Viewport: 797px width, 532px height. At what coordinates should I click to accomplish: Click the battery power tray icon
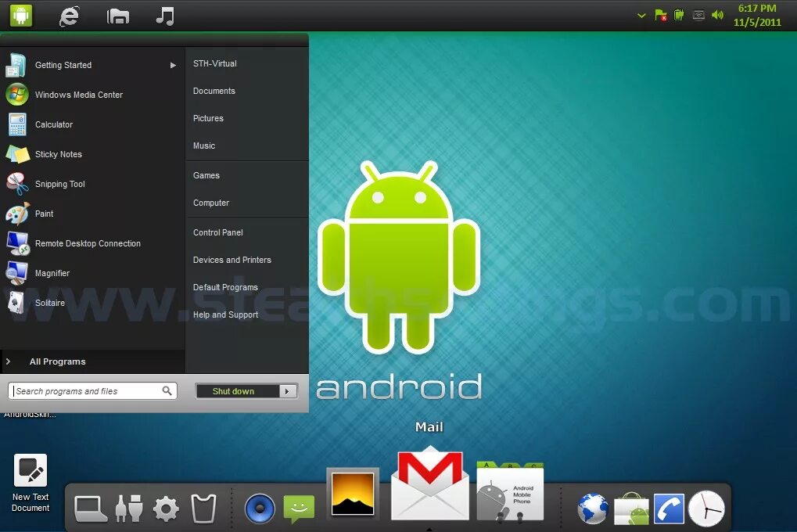(679, 15)
